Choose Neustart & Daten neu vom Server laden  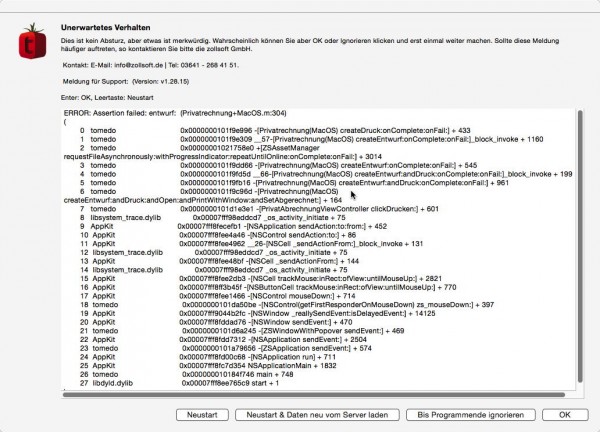[x=317, y=415]
